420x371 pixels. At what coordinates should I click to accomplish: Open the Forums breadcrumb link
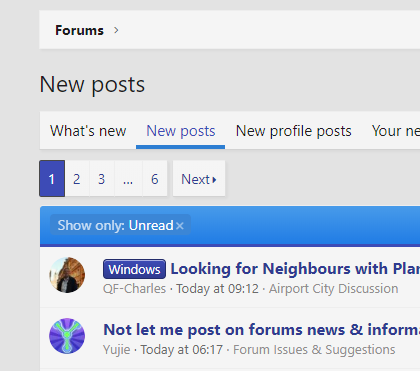tap(79, 30)
